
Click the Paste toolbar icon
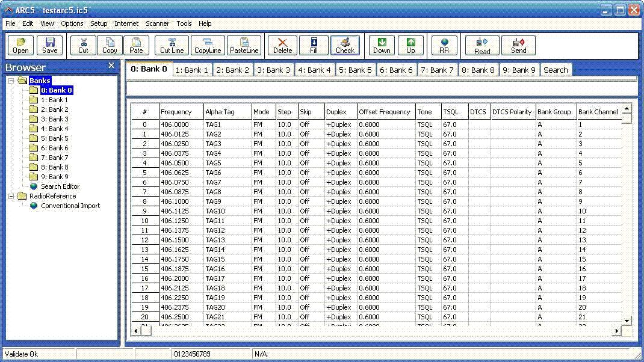click(x=137, y=45)
